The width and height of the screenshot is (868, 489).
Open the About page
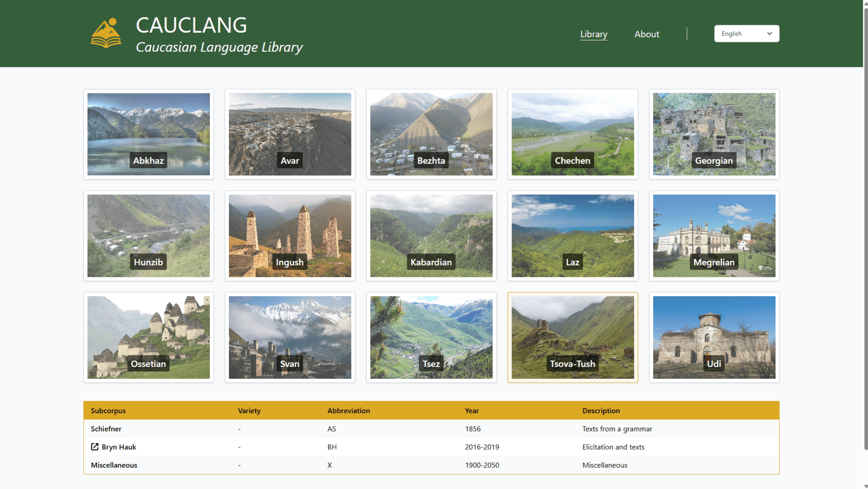point(646,34)
